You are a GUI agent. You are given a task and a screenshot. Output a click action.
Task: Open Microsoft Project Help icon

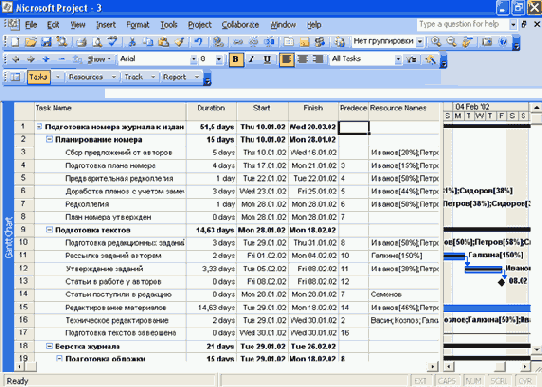pos(503,42)
